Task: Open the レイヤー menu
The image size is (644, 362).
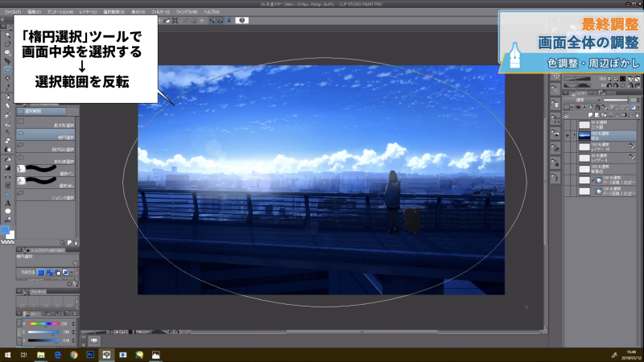Action: (88, 12)
